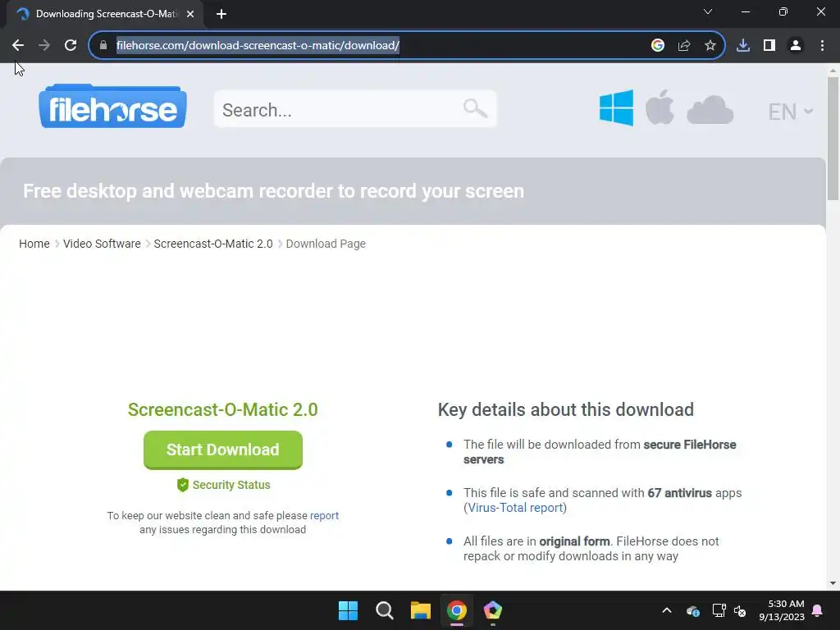840x630 pixels.
Task: Click Screencast-O-Matic 2.0 green title
Action: tap(223, 410)
